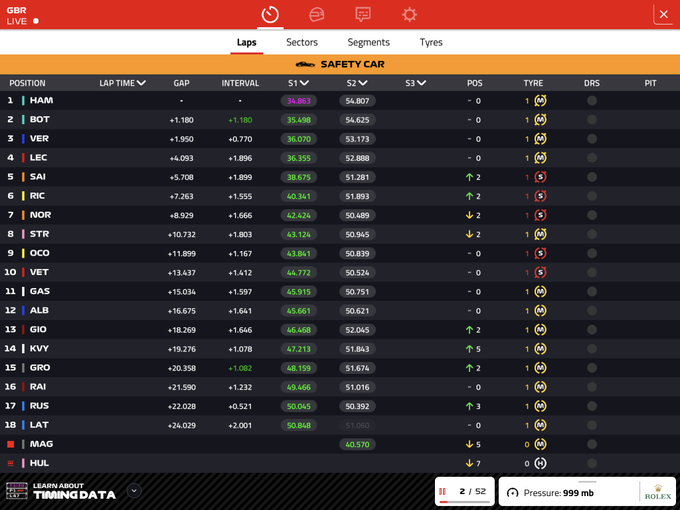680x510 pixels.
Task: Click NOR's yellow position-loss arrow
Action: (x=469, y=215)
